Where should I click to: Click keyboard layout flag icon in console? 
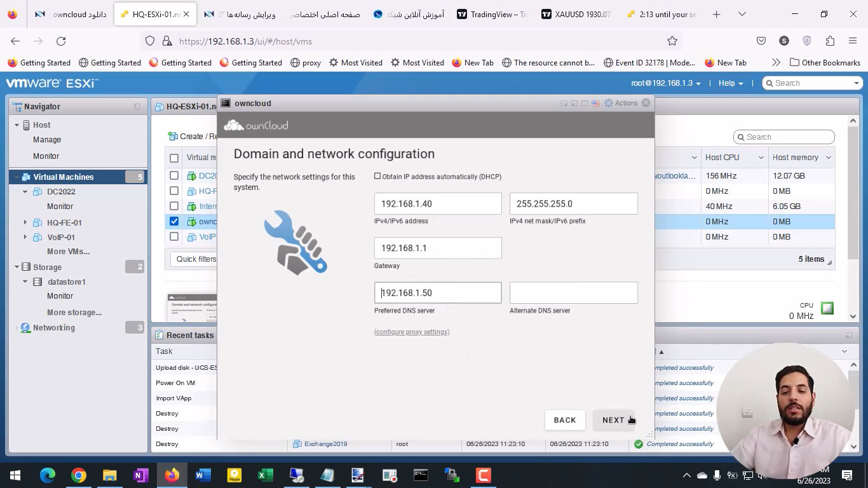tap(594, 103)
